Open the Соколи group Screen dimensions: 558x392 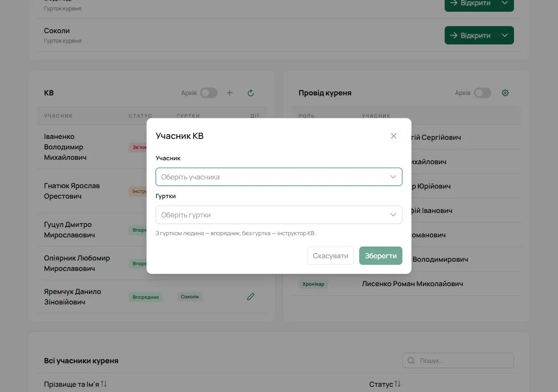470,35
